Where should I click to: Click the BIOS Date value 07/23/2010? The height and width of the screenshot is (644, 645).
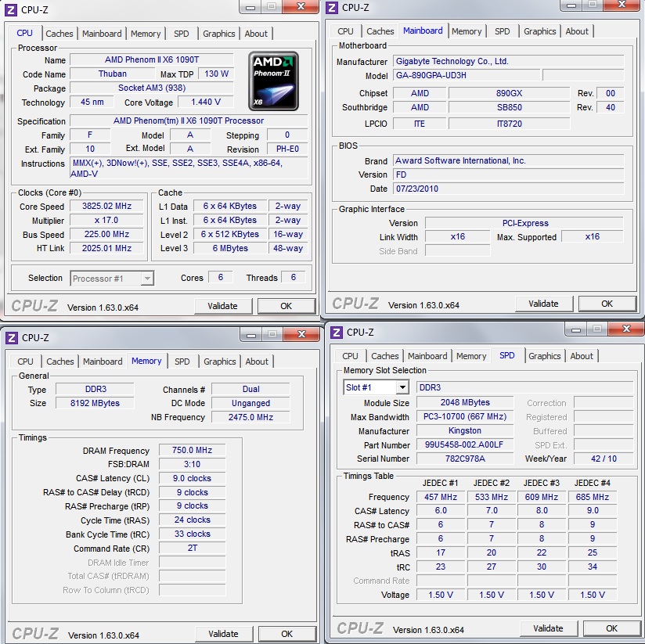pyautogui.click(x=509, y=189)
